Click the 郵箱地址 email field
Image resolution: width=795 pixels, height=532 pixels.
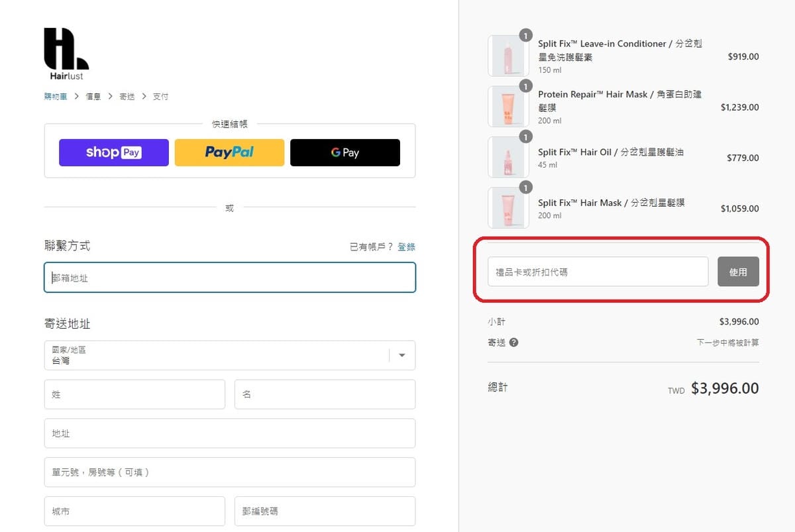coord(229,278)
